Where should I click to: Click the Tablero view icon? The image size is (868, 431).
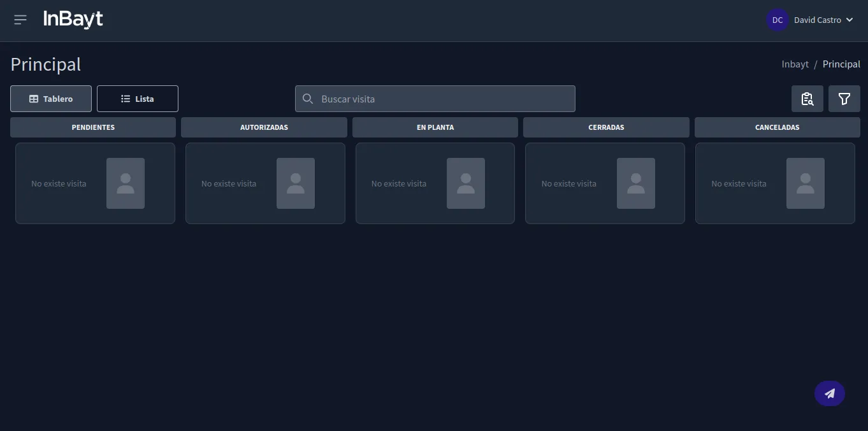click(33, 99)
